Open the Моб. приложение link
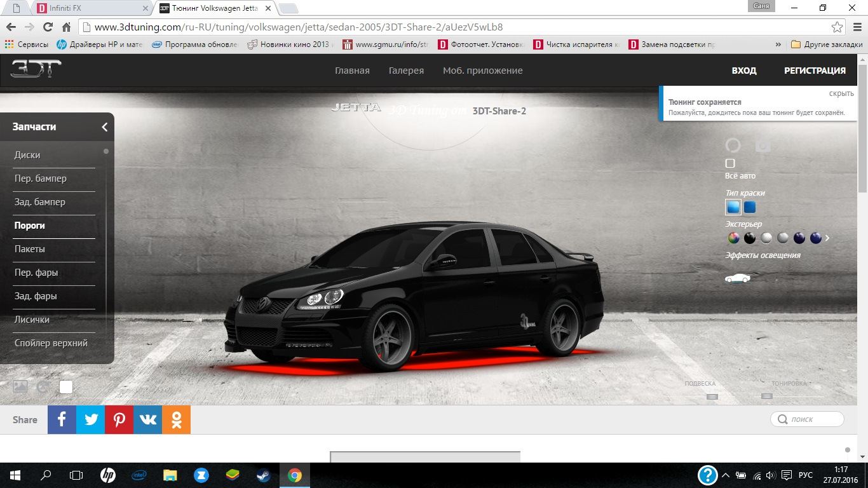 (x=483, y=71)
